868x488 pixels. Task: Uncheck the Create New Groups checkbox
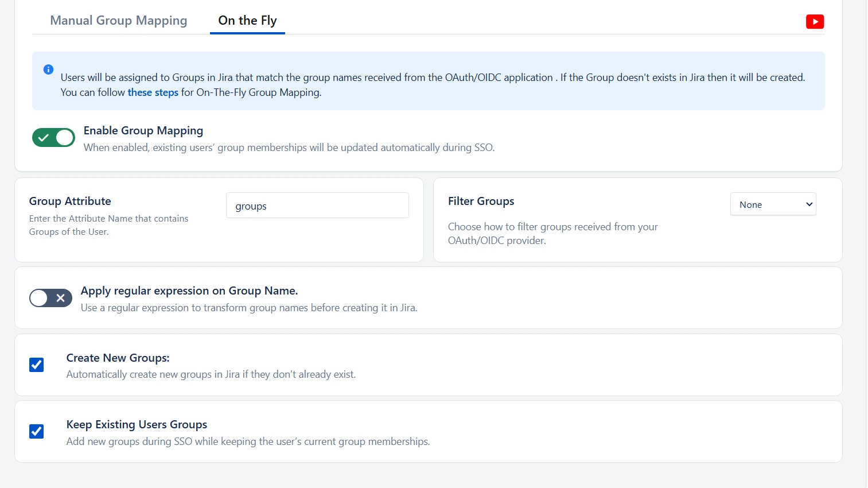coord(36,365)
